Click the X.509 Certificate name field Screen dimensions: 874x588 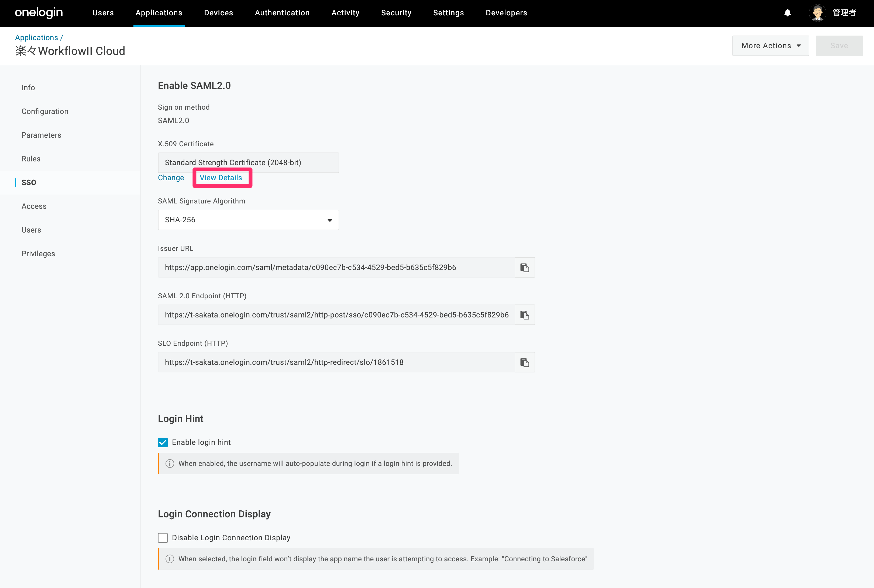pos(248,163)
